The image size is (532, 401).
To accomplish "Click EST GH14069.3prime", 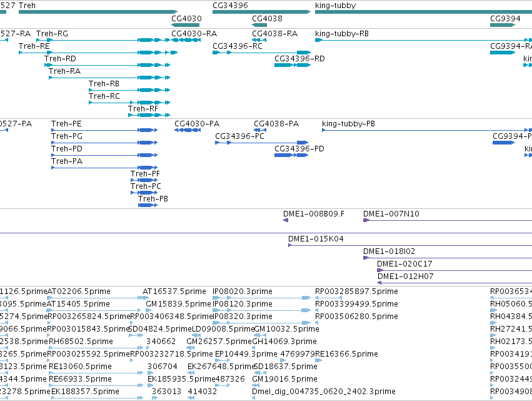I will pos(253,348).
